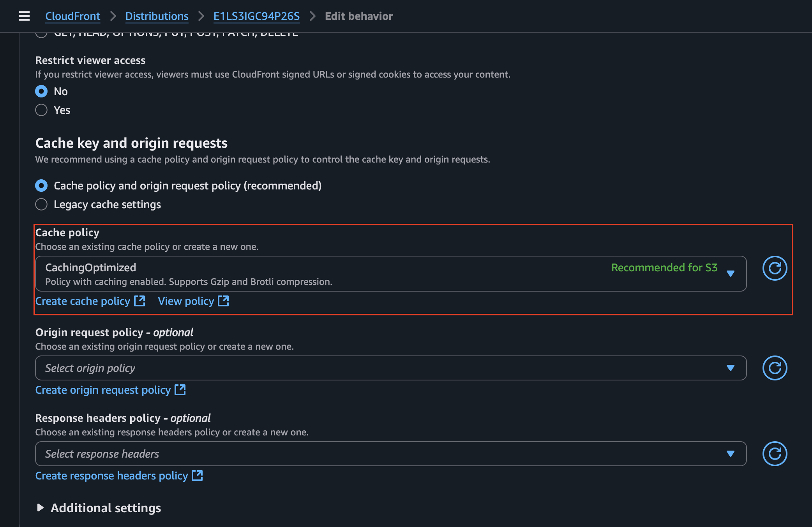The image size is (812, 527).
Task: Go to CloudFront via breadcrumb link
Action: pyautogui.click(x=72, y=16)
